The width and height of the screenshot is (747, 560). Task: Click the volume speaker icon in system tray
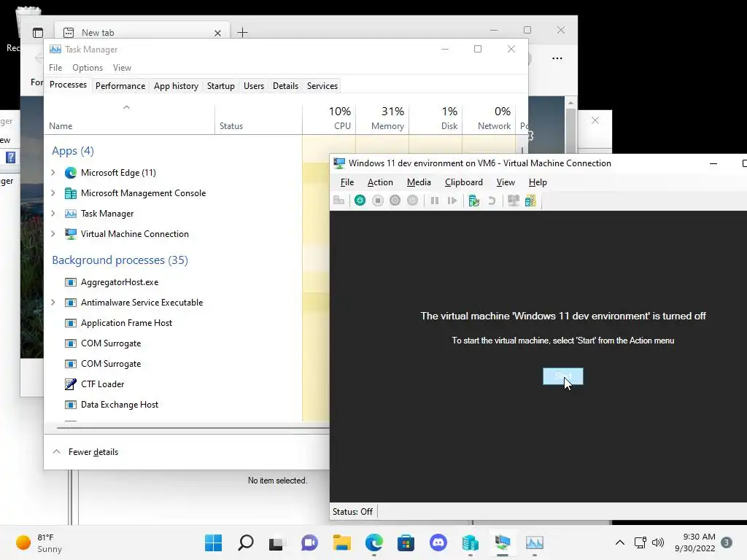click(658, 542)
